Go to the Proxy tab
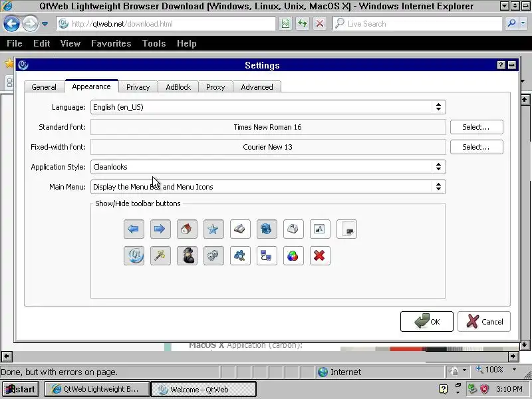 [215, 87]
